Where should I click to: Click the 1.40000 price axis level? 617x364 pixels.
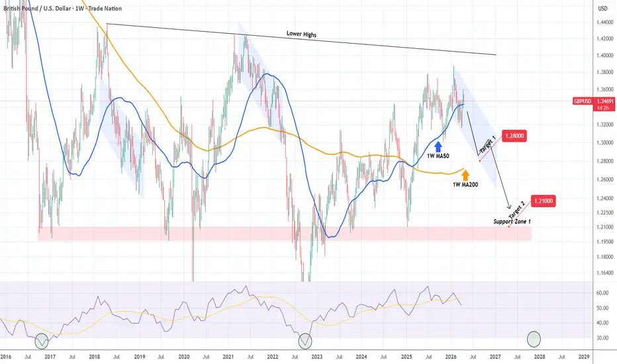(x=605, y=56)
